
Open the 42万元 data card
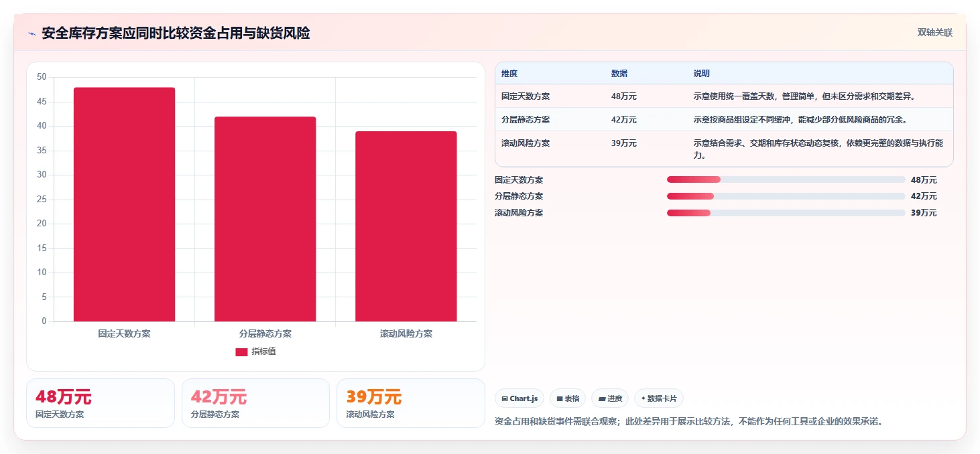pos(255,403)
